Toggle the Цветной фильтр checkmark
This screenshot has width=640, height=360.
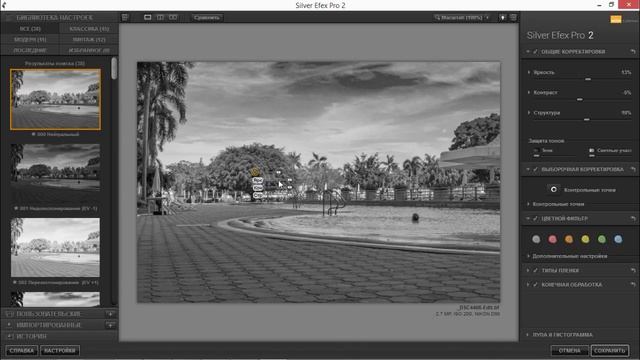(x=535, y=219)
